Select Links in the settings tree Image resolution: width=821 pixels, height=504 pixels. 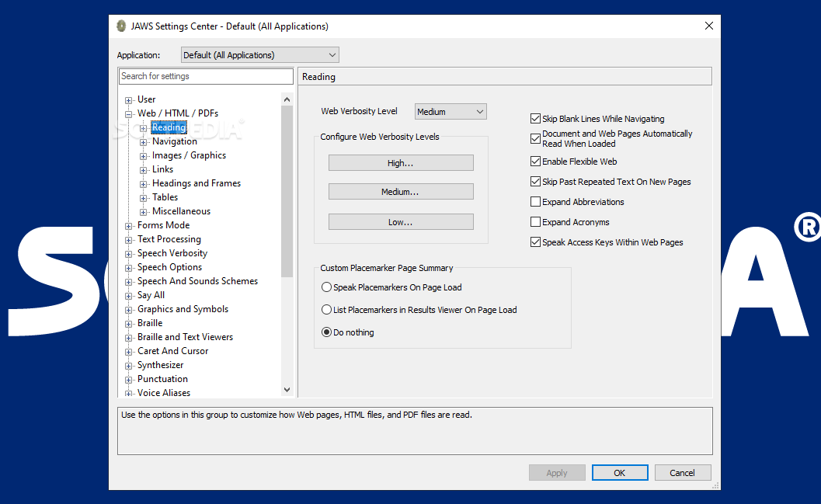pos(162,169)
